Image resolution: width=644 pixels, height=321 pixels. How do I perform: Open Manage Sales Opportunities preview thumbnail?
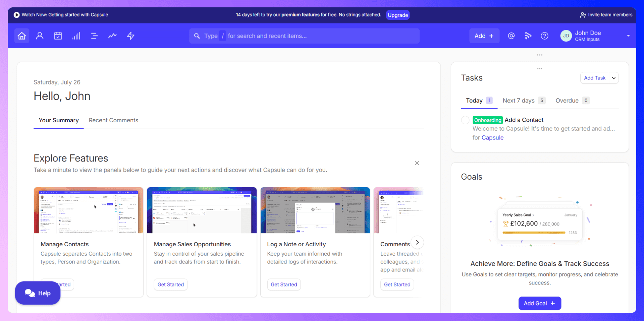pos(202,210)
